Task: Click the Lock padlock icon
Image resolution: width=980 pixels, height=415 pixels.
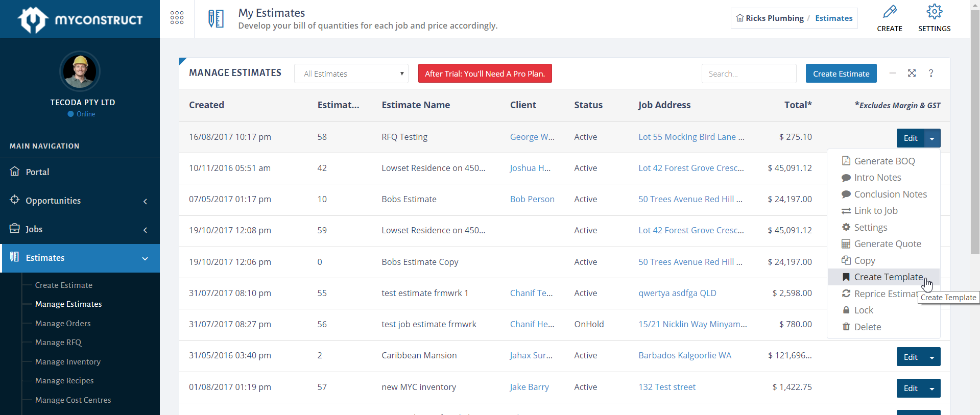Action: pyautogui.click(x=846, y=310)
